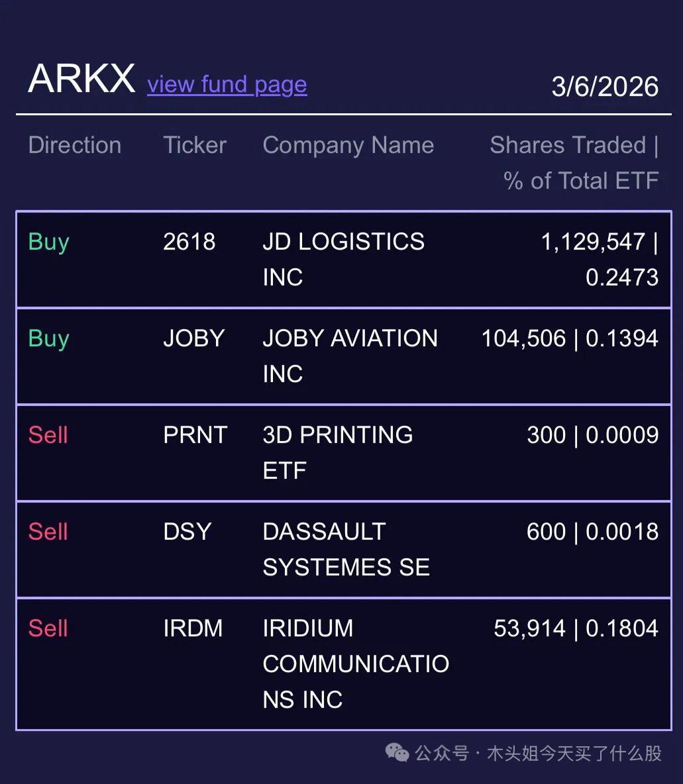
Task: Click JD LOGISTICS INC company name
Action: click(x=344, y=259)
